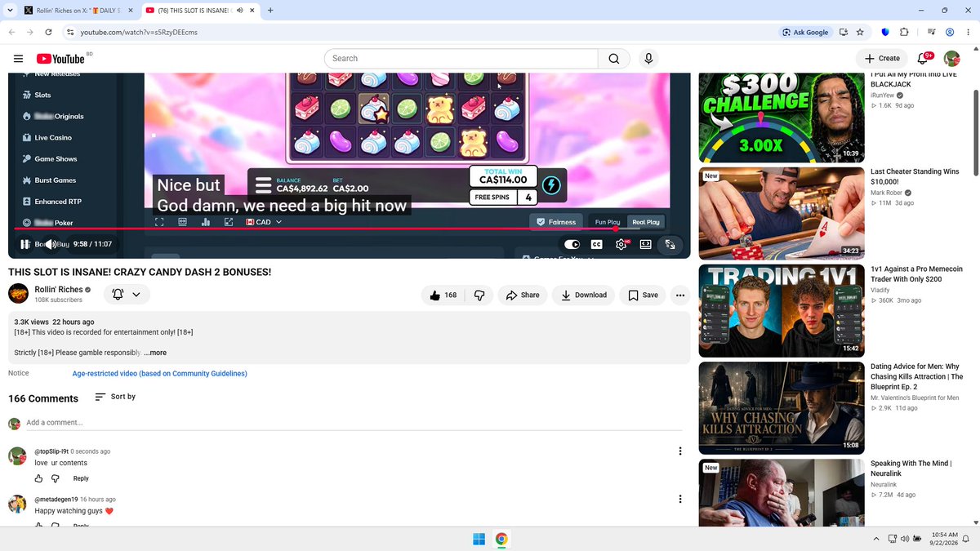This screenshot has width=980, height=551.
Task: Open more actions ellipsis beside Save
Action: pyautogui.click(x=679, y=295)
